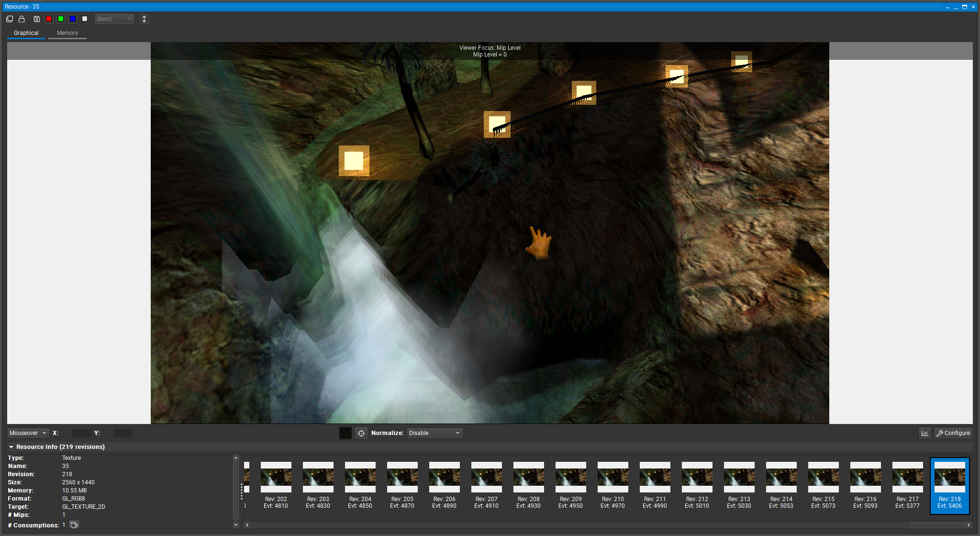Select the Rev: 217 thumbnail
The image size is (980, 536).
(x=908, y=485)
